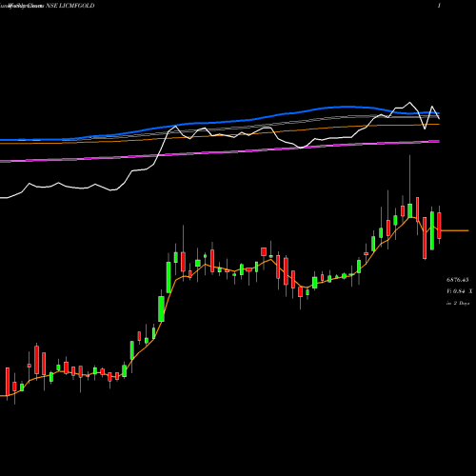Image resolution: width=476 pixels, height=476 pixels.
Task: Click the 6876.45 price value label
Action: point(457,280)
